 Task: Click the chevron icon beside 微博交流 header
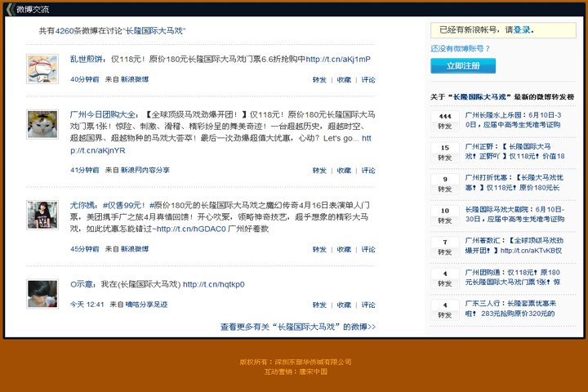(10, 10)
